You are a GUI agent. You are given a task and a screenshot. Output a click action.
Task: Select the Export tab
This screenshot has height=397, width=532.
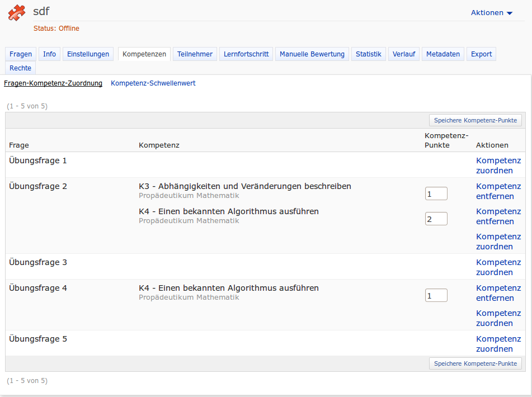481,54
